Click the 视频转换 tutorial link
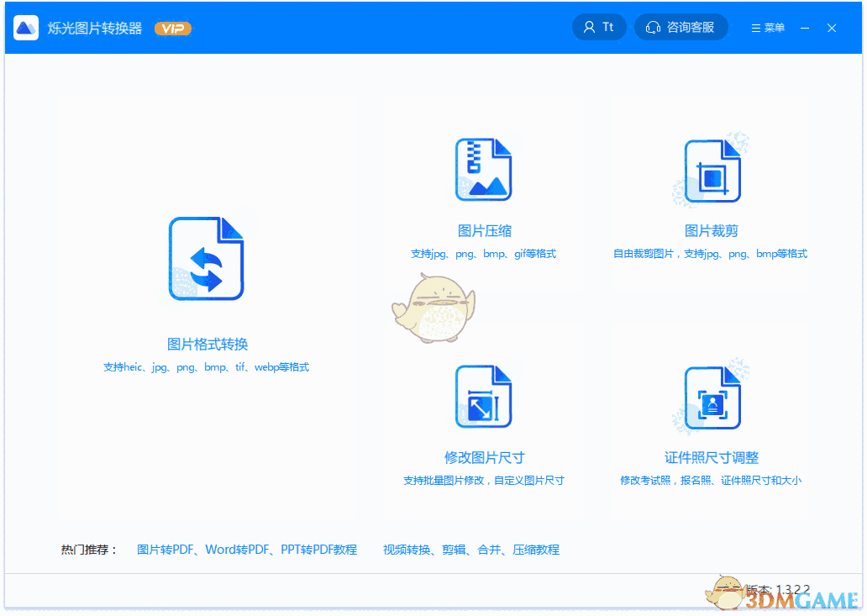Screen dimensions: 867x616 coord(407,549)
